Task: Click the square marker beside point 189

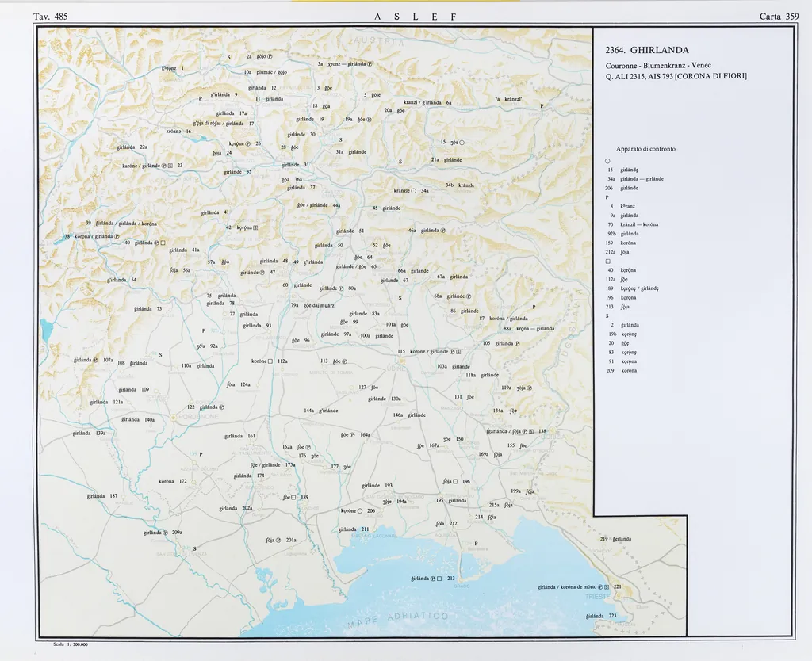Action: pyautogui.click(x=293, y=498)
